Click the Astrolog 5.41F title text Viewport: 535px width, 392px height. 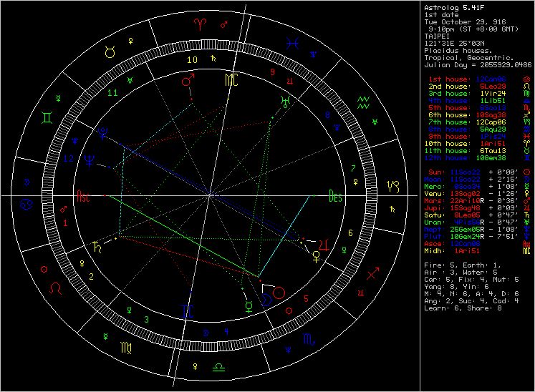coord(452,8)
